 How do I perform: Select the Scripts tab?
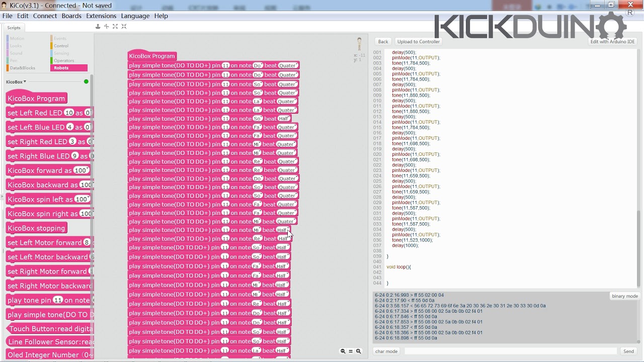pyautogui.click(x=14, y=27)
